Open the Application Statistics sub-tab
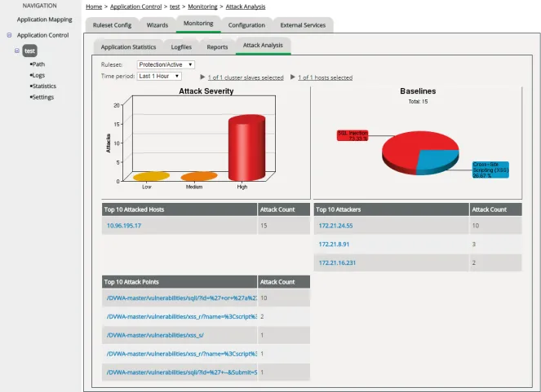This screenshot has width=541, height=392. tap(128, 47)
